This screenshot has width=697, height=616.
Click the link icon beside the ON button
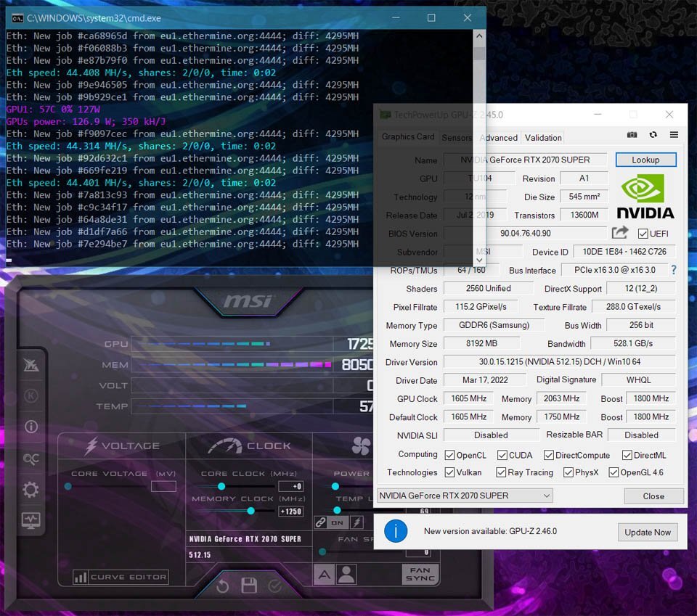click(320, 522)
